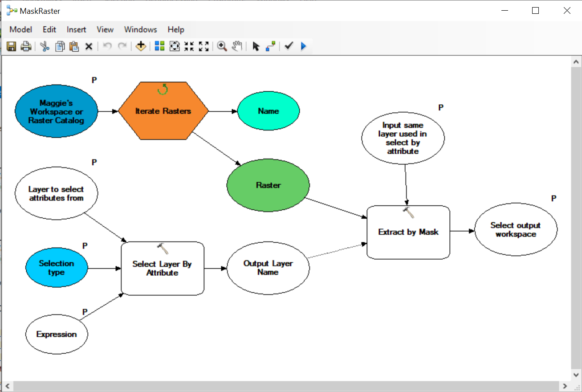582x392 pixels.
Task: Run the model with blue arrow
Action: click(304, 46)
